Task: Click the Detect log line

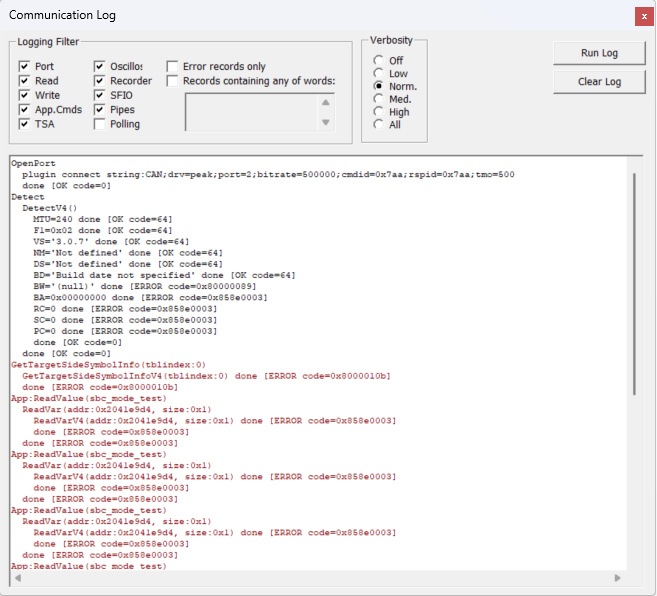Action: 28,197
